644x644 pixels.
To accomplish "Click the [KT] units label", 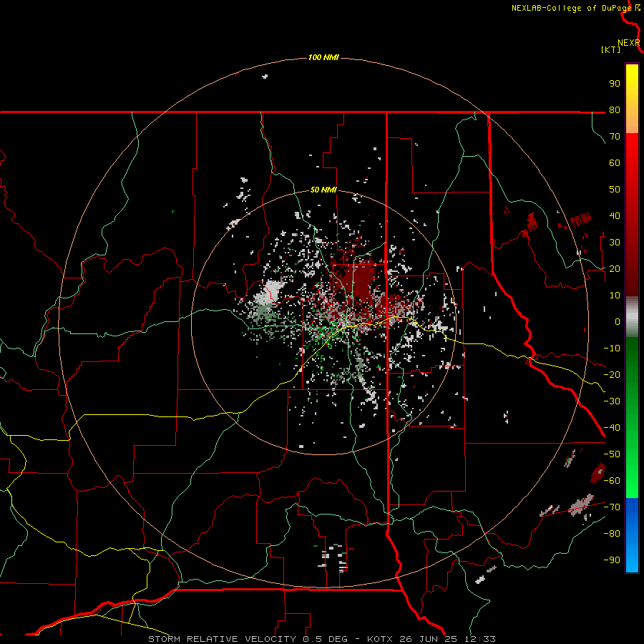I will tap(610, 49).
